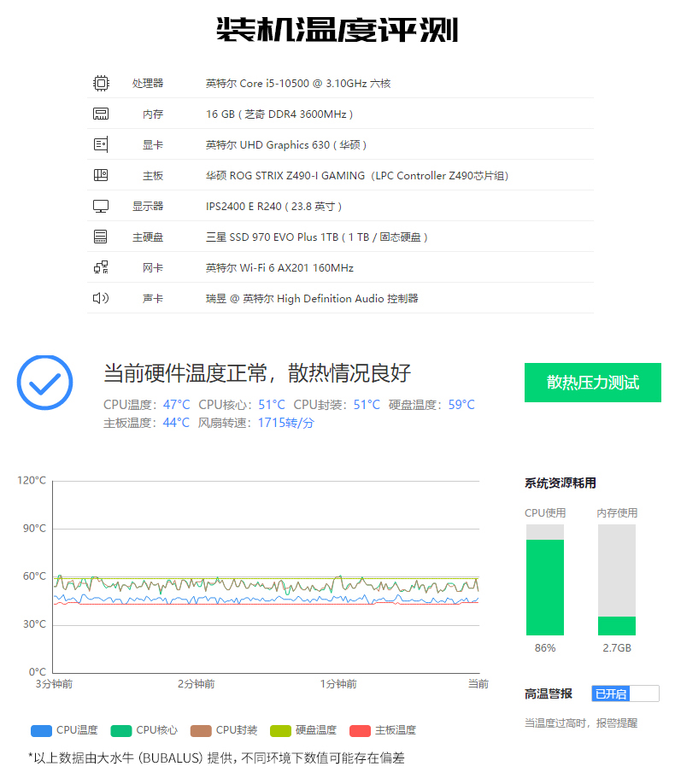
Task: Click the green CPU核心 legend swatch
Action: click(121, 730)
